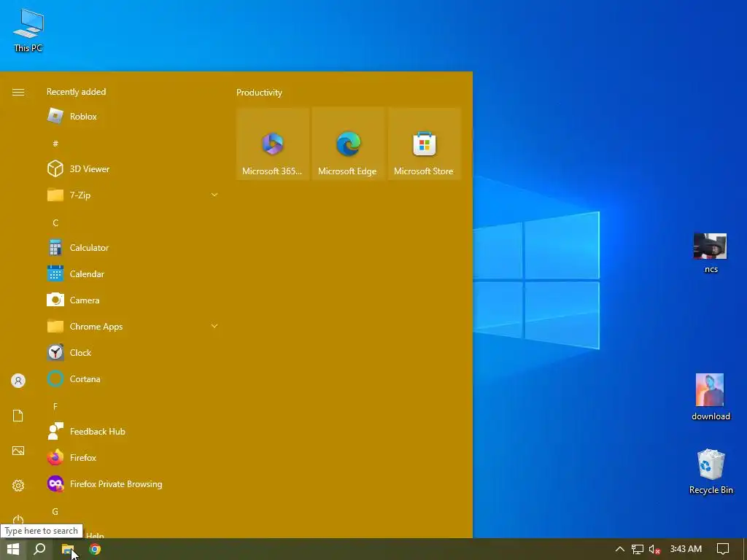Click the Recently added heading
Viewport: 747px width, 560px height.
coord(76,92)
